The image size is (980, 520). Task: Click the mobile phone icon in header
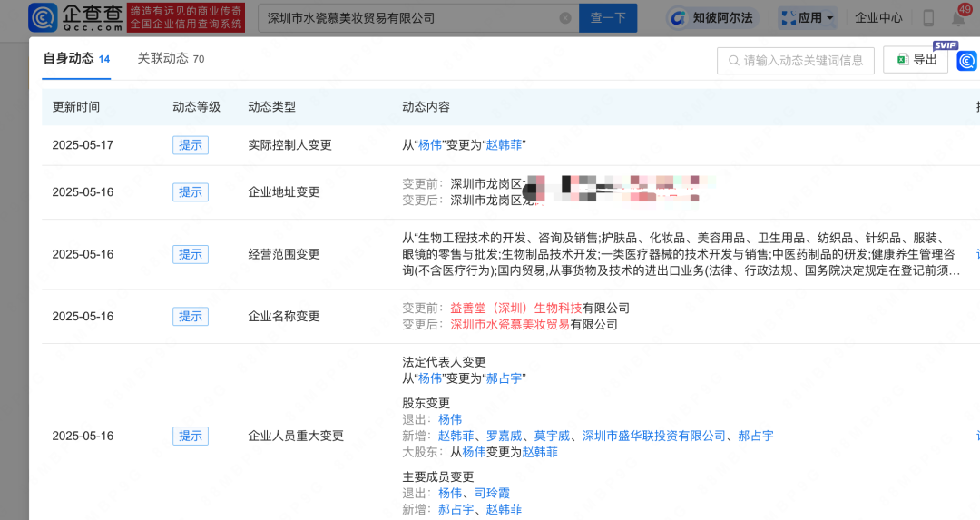click(x=928, y=17)
